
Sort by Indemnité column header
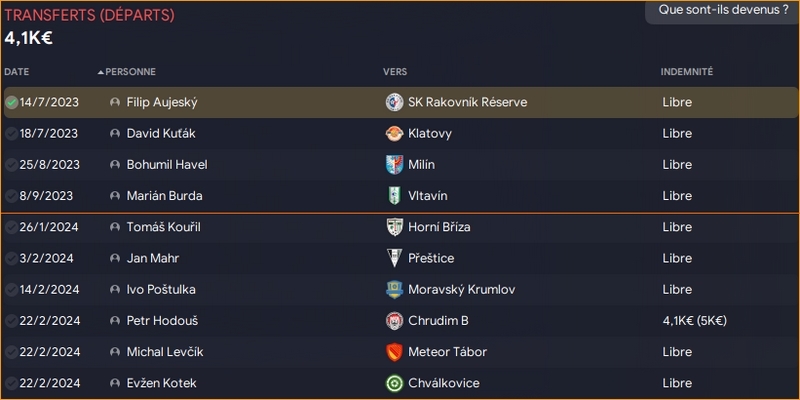pos(686,72)
